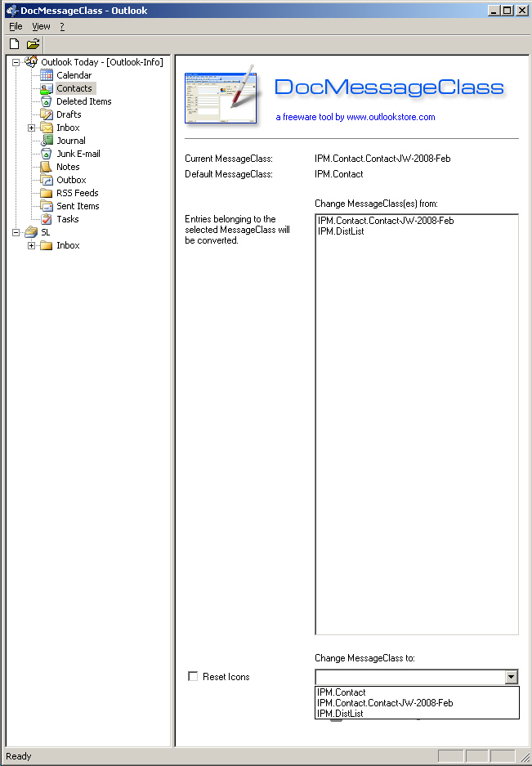Expand the Inbox node under Outlook Today
The width and height of the screenshot is (532, 766).
coord(31,128)
